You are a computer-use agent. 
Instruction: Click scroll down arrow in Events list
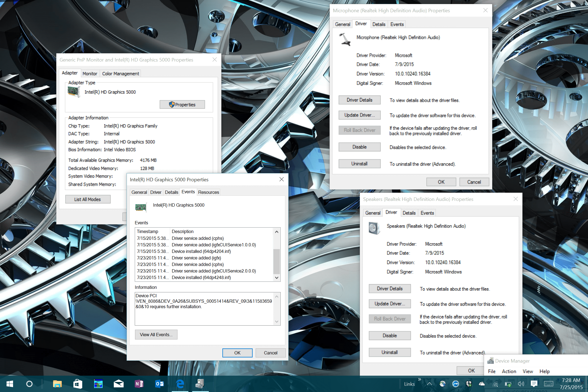click(277, 278)
